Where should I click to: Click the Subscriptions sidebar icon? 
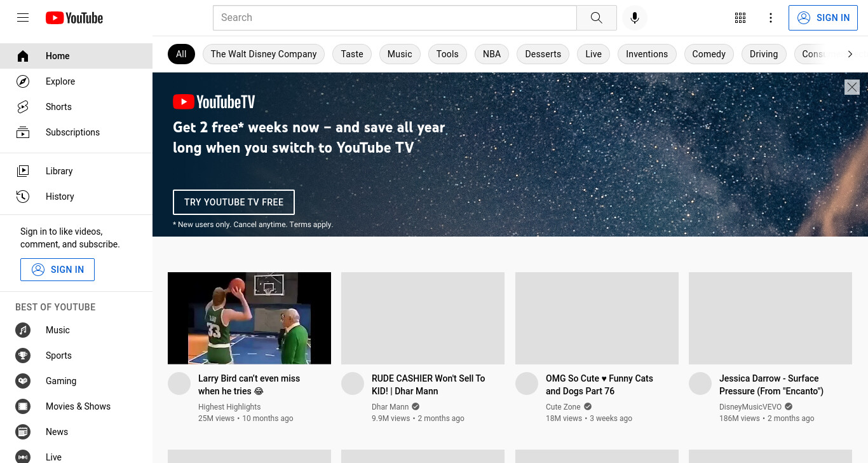tap(23, 132)
